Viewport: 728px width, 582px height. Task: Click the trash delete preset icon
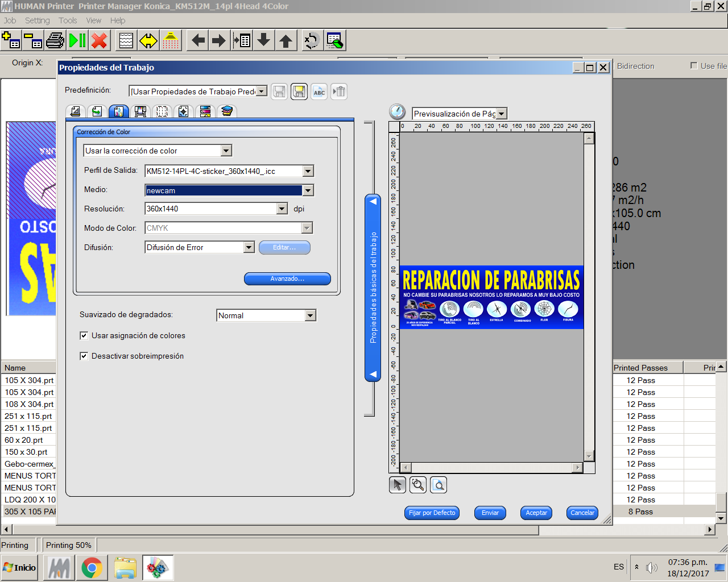tap(339, 92)
